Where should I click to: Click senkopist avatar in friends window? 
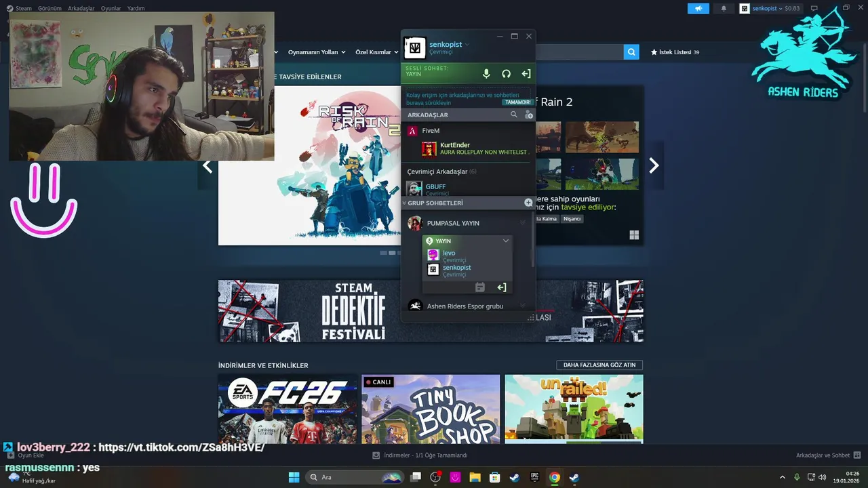pos(415,48)
